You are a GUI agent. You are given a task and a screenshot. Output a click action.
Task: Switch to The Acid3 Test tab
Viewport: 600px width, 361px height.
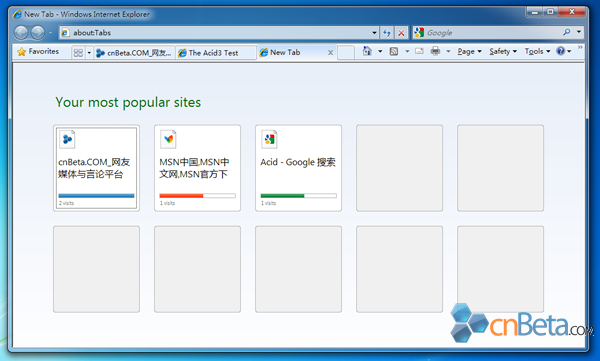[216, 53]
